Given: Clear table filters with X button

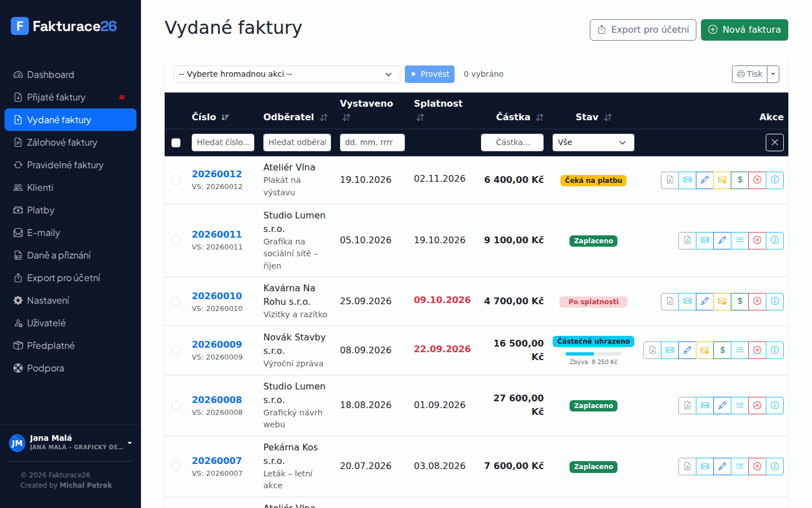Looking at the screenshot, I should (775, 142).
